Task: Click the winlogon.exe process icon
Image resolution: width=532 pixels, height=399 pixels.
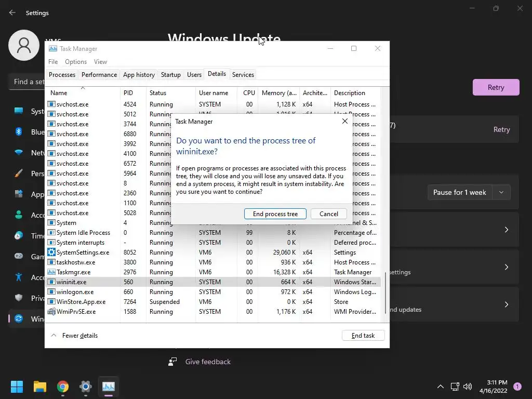Action: pos(51,291)
